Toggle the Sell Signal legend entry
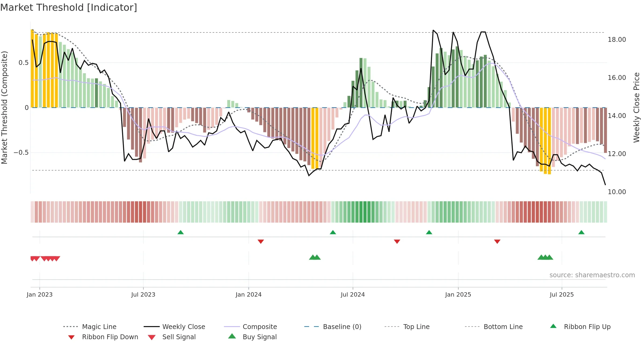Image resolution: width=644 pixels, height=362 pixels. coord(172,337)
